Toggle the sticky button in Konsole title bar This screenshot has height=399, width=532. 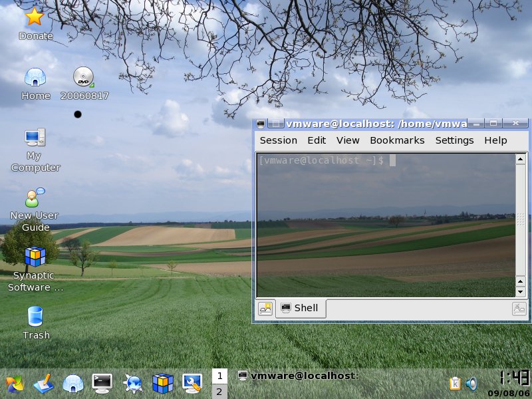click(275, 124)
